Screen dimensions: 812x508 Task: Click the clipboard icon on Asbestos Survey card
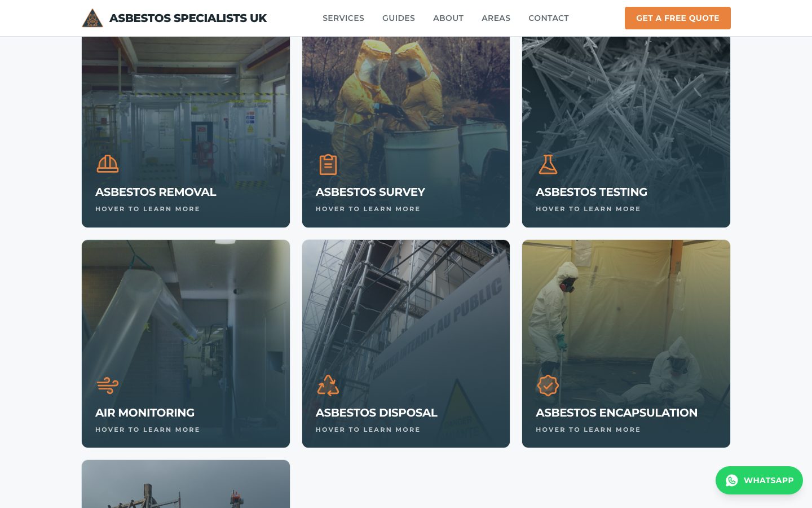pos(328,164)
